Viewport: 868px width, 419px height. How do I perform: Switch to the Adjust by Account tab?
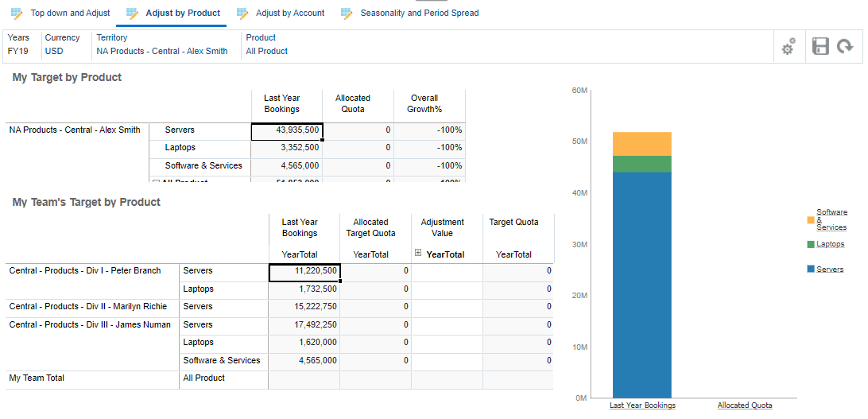(x=289, y=14)
